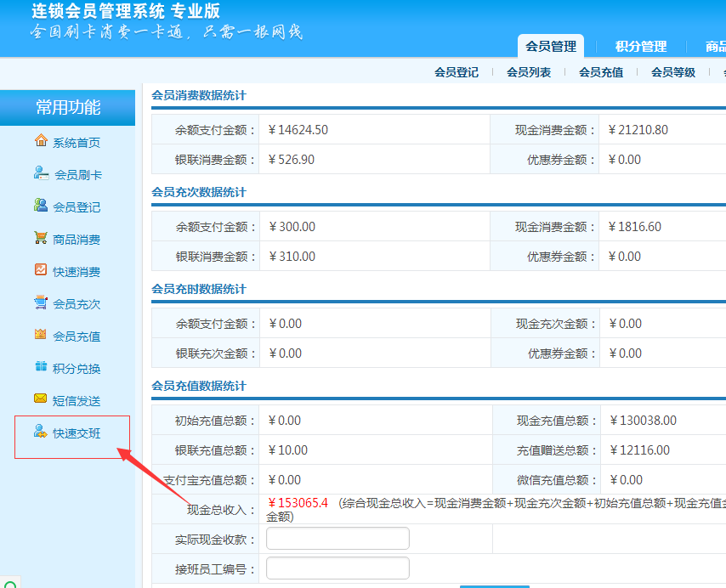Click the 常用功能 sidebar header
The image size is (726, 588).
click(68, 107)
